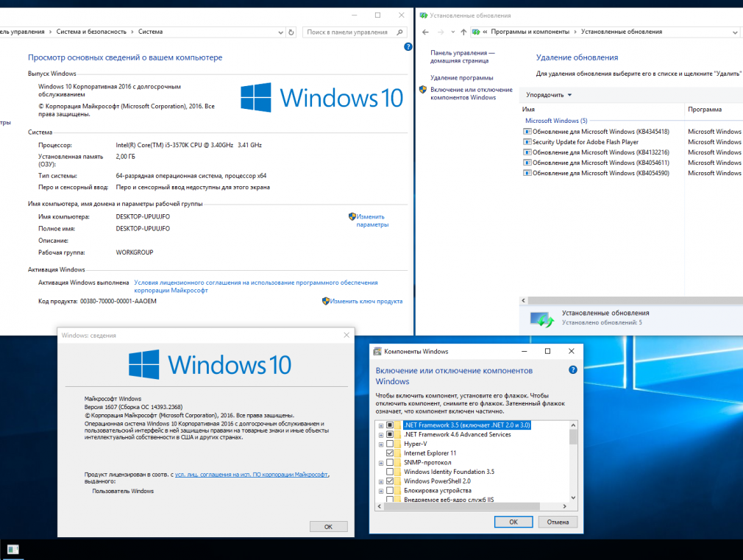Click Система и безопасность breadcrumb
743x560 pixels.
(x=91, y=32)
